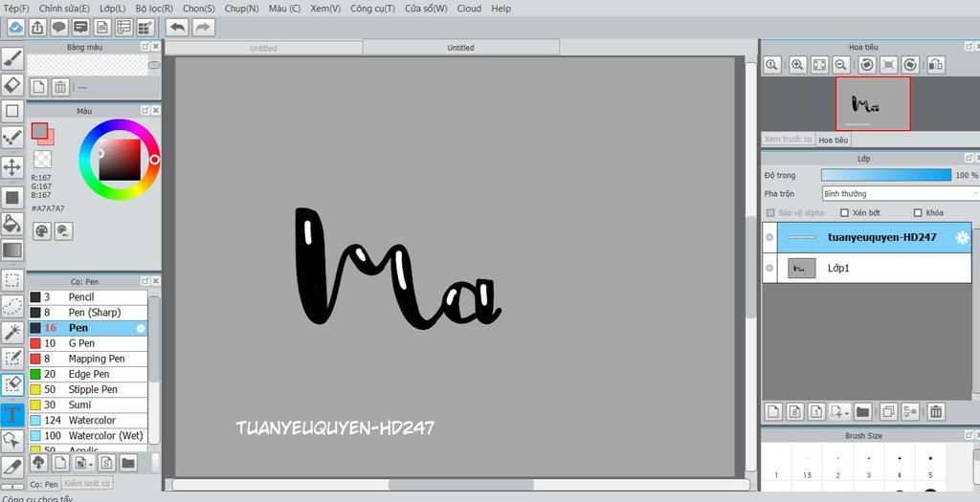
Task: Click the navigator canvas thumbnail
Action: [x=873, y=103]
